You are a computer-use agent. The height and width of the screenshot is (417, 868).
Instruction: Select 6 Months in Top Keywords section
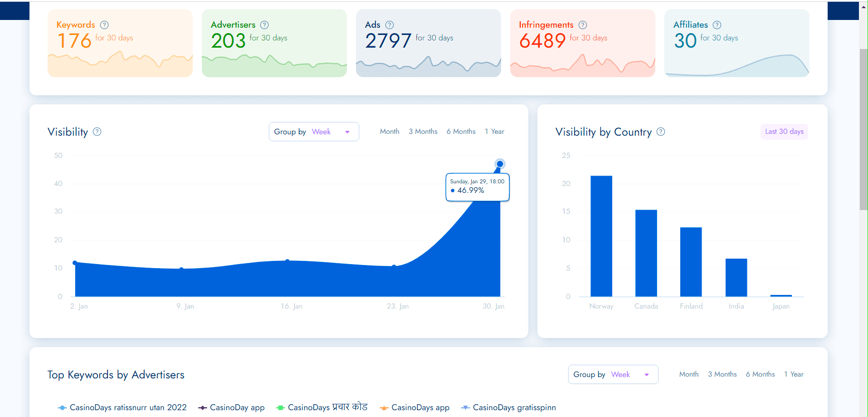[x=760, y=374]
